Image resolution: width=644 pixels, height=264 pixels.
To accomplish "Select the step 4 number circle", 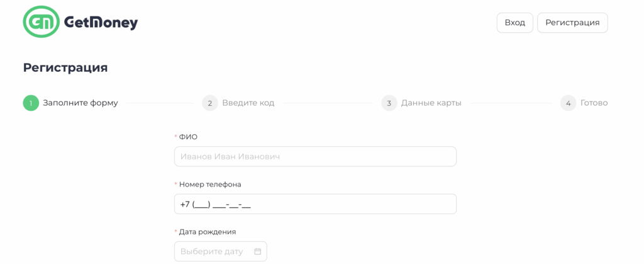I will (x=568, y=103).
